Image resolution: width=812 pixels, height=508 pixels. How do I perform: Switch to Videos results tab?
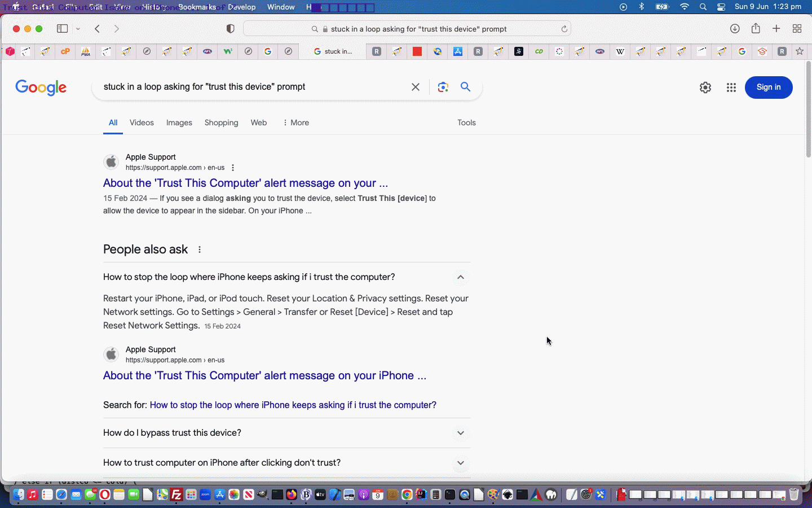142,122
